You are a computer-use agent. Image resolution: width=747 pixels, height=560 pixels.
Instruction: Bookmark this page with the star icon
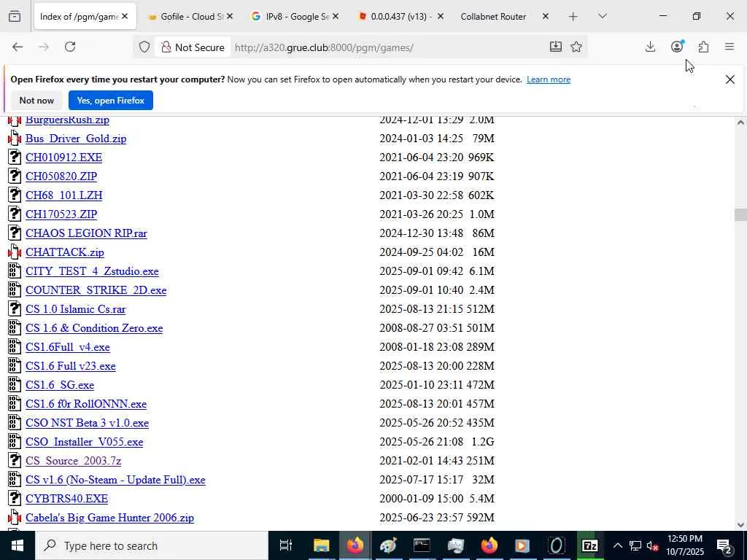coord(576,47)
